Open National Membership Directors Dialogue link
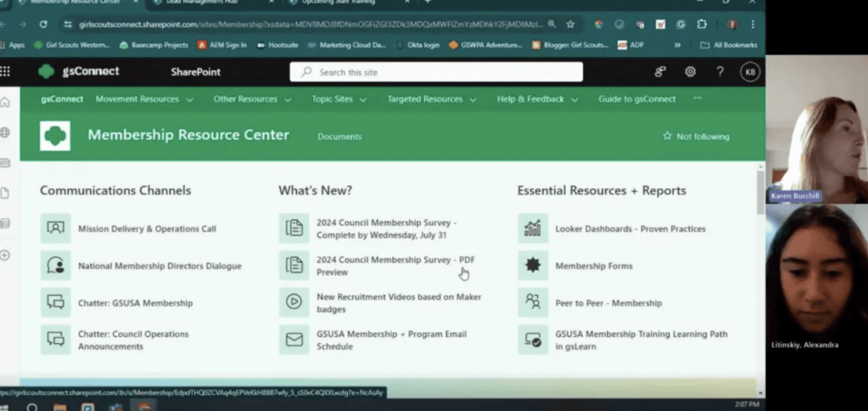 (160, 266)
